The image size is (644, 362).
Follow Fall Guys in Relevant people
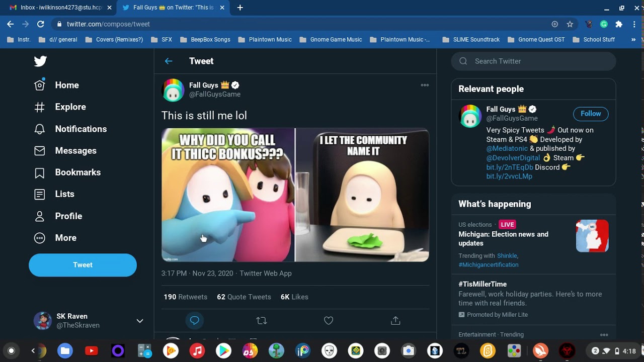coord(591,114)
